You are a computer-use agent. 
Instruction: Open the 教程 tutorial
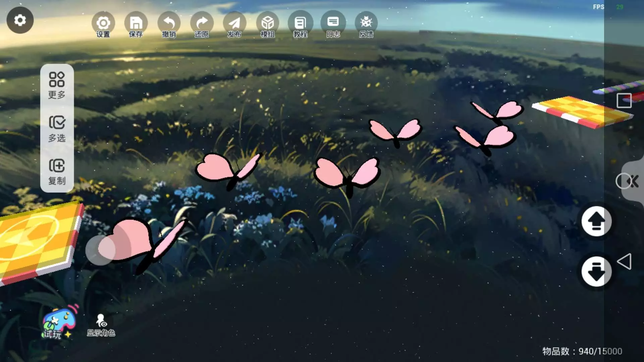click(x=300, y=24)
